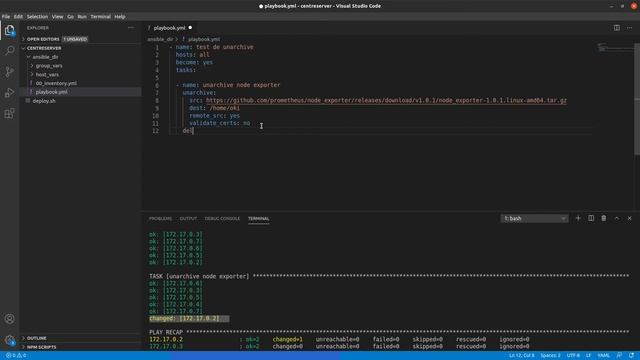
Task: Click the 'hosts: all' code line
Action: click(192, 55)
